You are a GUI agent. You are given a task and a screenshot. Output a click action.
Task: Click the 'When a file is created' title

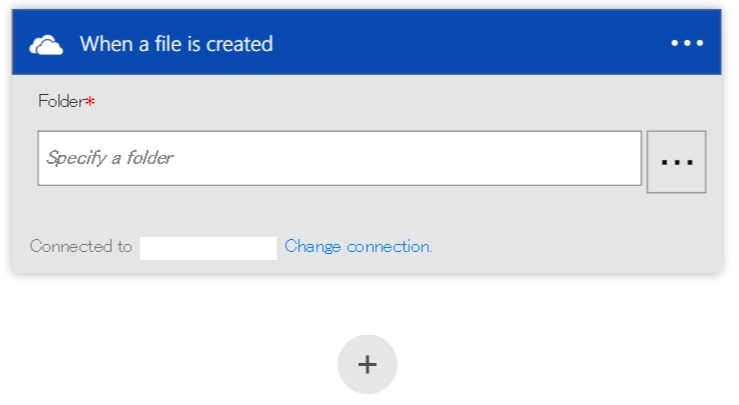click(x=176, y=44)
